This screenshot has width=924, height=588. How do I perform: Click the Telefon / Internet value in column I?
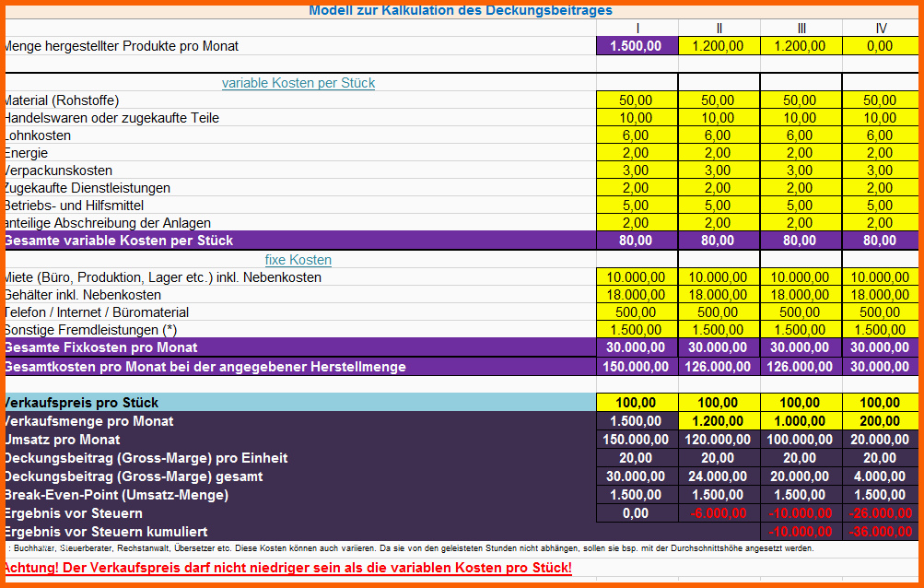(x=637, y=312)
